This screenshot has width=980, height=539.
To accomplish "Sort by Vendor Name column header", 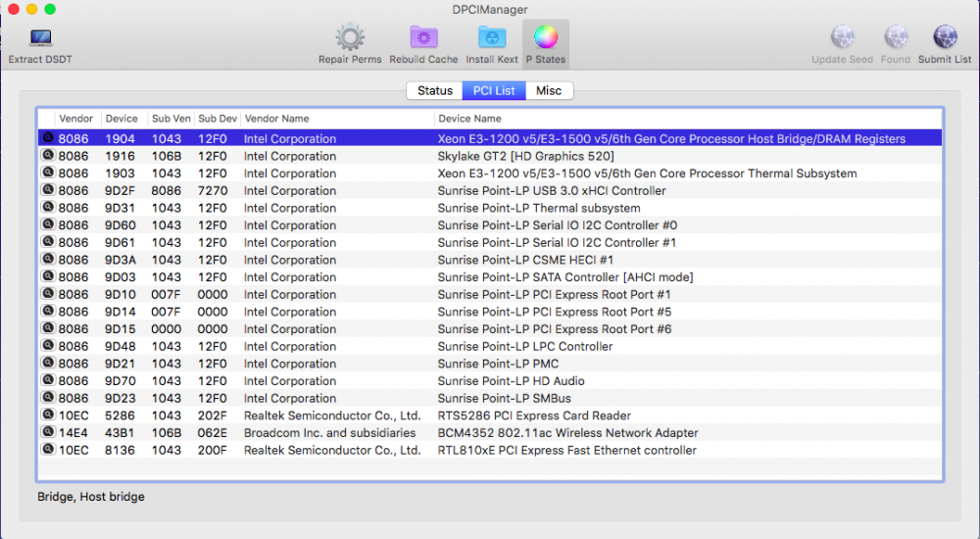I will 277,119.
